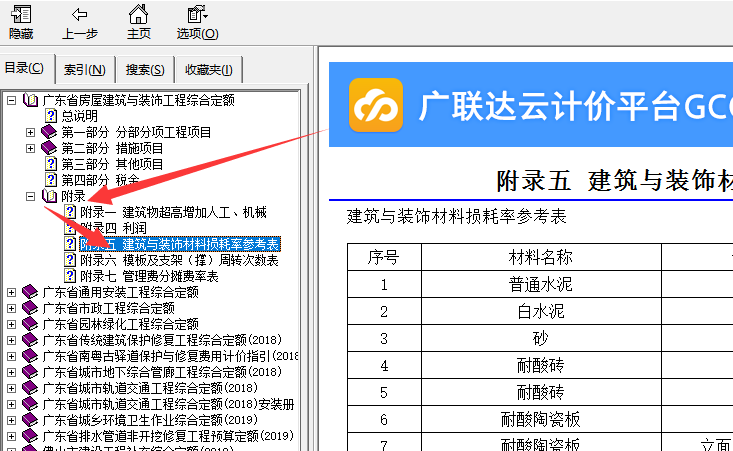Expand 广东省市政工程综合定额 node

[x=12, y=308]
